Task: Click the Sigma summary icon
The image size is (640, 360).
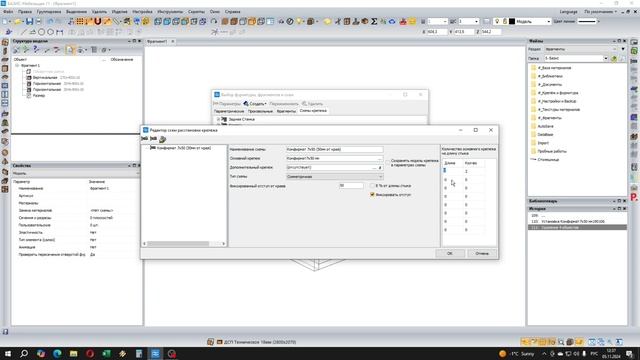Action: [x=374, y=21]
